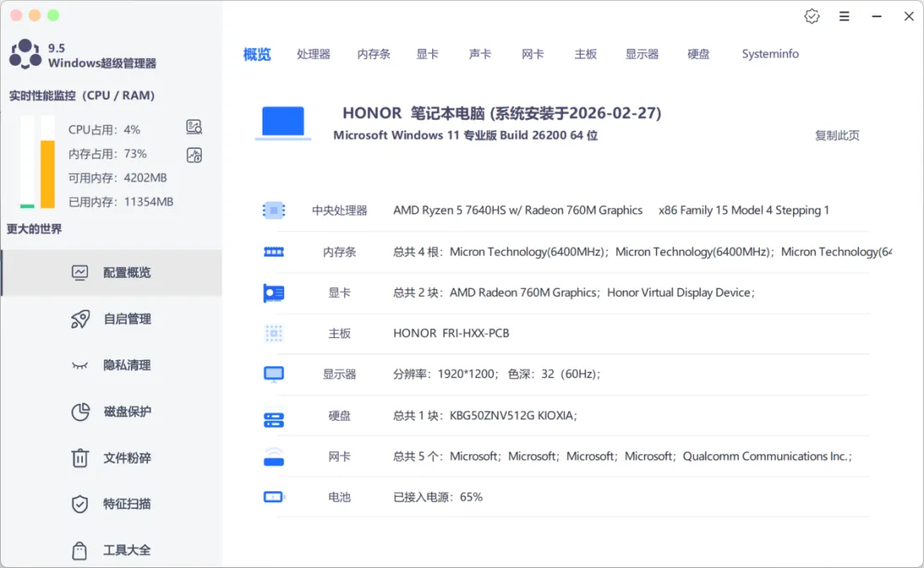This screenshot has height=568, width=924.
Task: Click the 网卡 network icon
Action: (x=274, y=458)
